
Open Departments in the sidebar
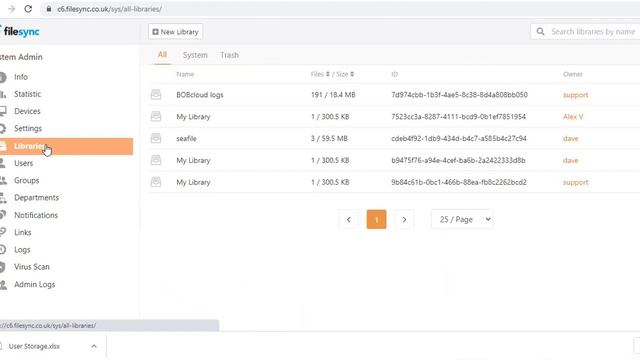(x=36, y=198)
